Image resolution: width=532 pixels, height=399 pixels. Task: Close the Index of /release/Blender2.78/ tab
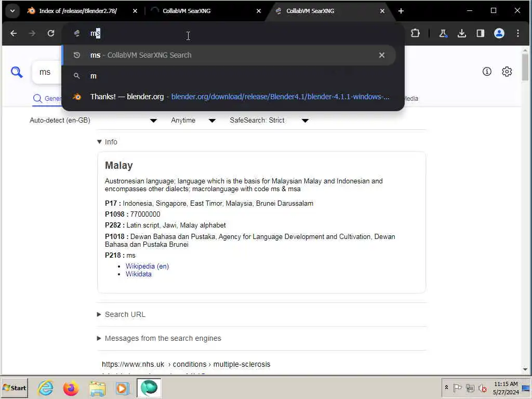[135, 11]
